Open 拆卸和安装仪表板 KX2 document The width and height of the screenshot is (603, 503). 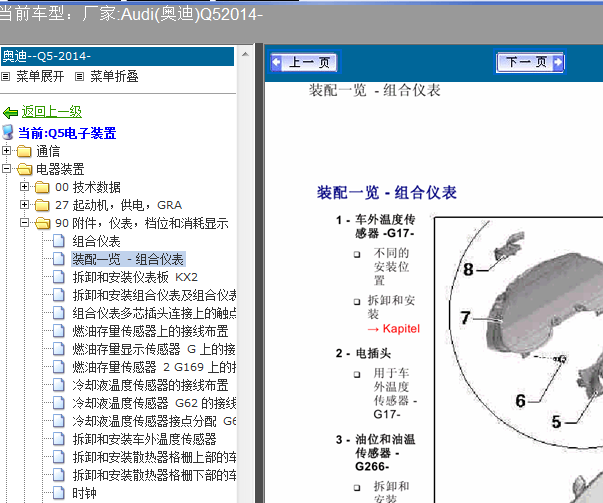coord(135,277)
